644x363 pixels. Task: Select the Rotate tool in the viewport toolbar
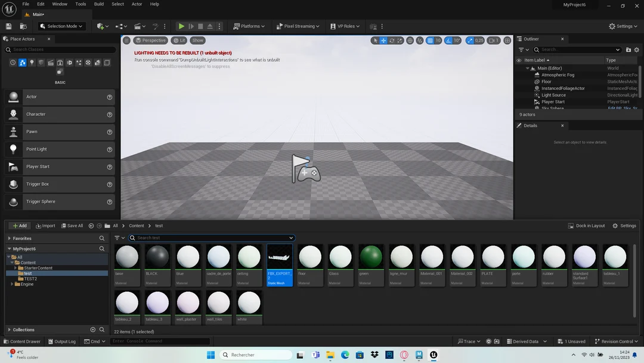[392, 40]
